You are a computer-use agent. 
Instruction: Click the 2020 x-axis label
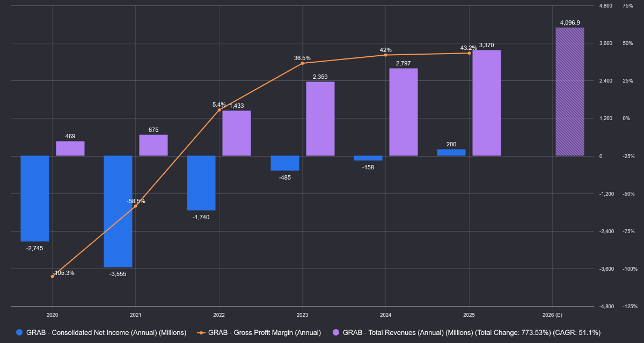tap(53, 315)
